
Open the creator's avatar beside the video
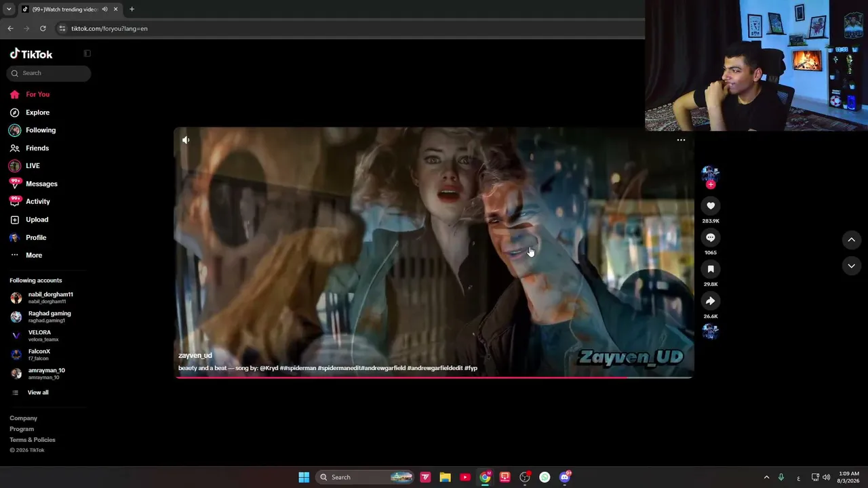tap(710, 174)
